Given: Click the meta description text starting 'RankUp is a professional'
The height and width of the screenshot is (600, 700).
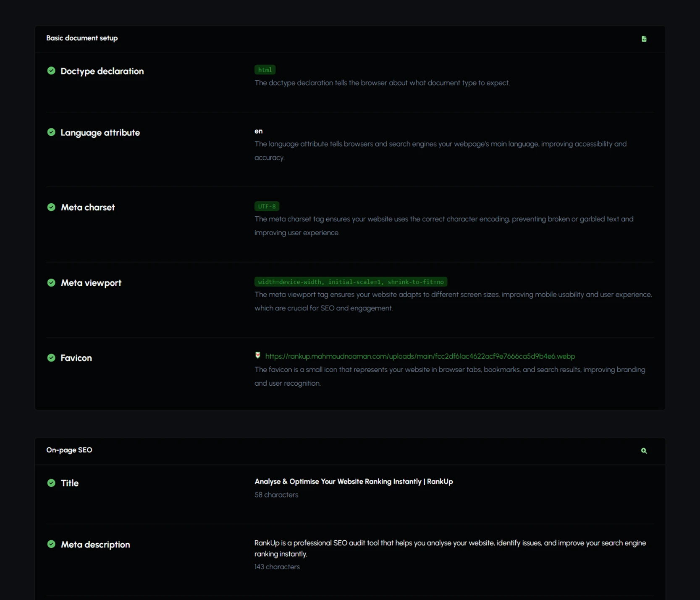Looking at the screenshot, I should 450,548.
